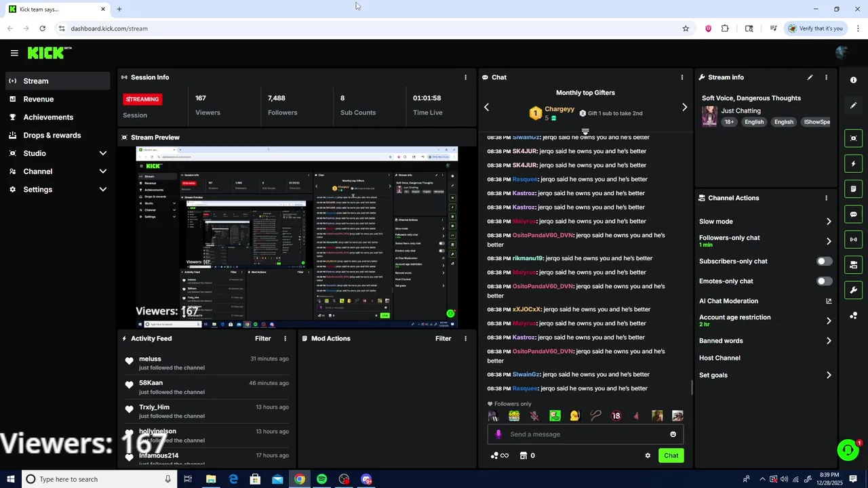This screenshot has width=868, height=488.
Task: Open Channel Actions three-dot menu
Action: point(826,198)
